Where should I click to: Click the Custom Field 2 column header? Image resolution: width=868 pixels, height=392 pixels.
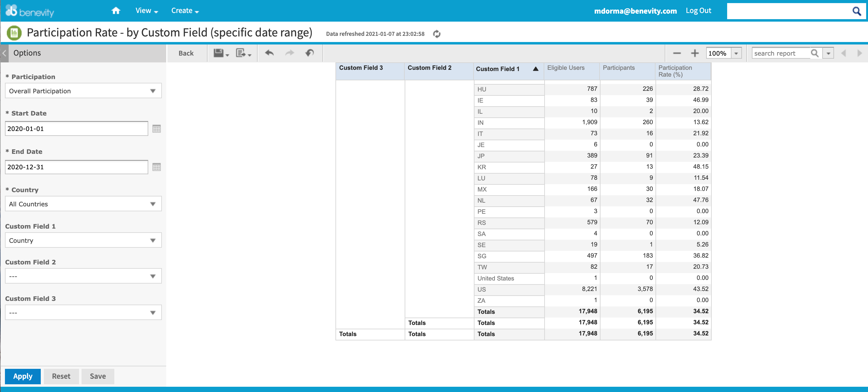439,71
